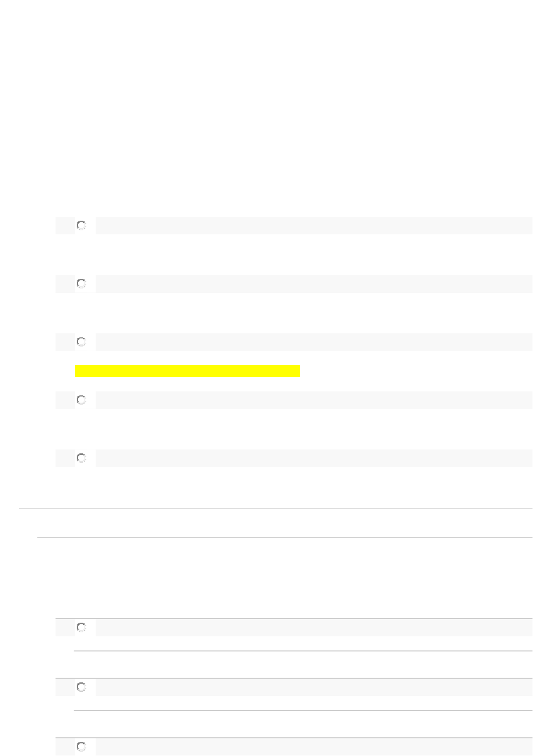Image resolution: width=533 pixels, height=756 pixels.
Task: Select the radio button just below the yellow highlight
Action: coord(81,400)
